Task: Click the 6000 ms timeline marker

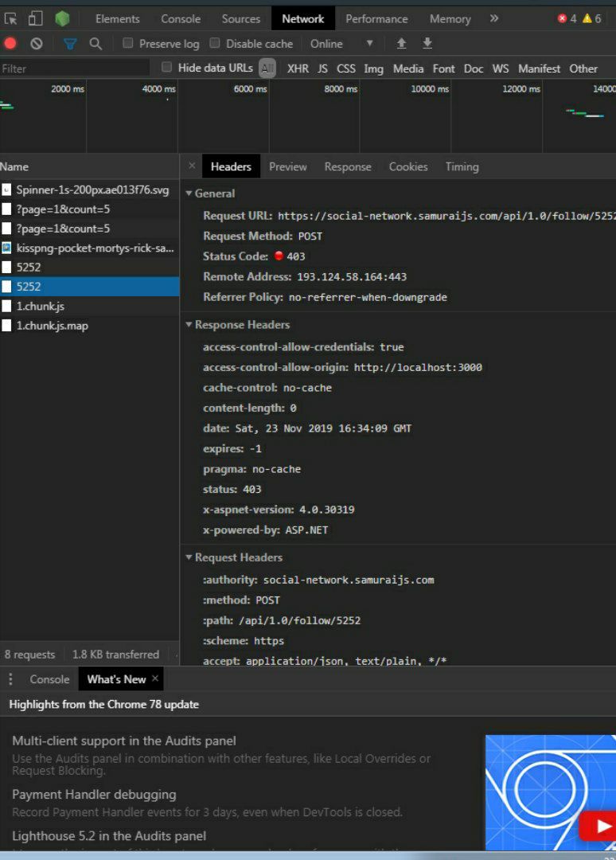Action: (251, 89)
